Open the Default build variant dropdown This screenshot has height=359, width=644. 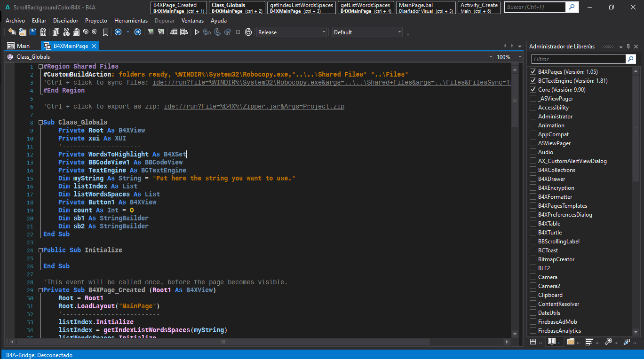coord(367,32)
